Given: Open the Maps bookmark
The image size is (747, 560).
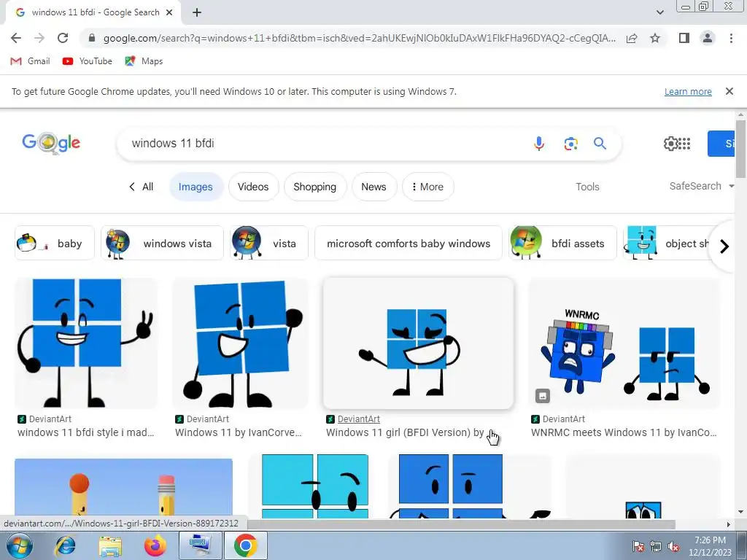Looking at the screenshot, I should [144, 61].
